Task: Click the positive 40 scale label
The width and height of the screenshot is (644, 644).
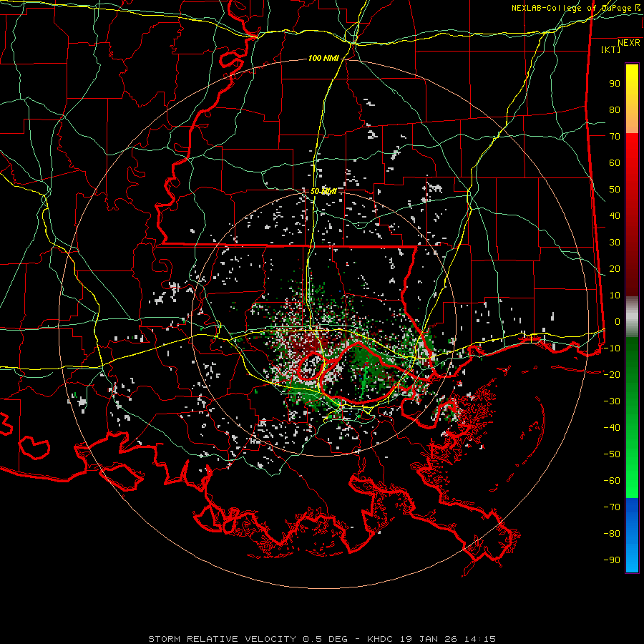Action: (615, 216)
